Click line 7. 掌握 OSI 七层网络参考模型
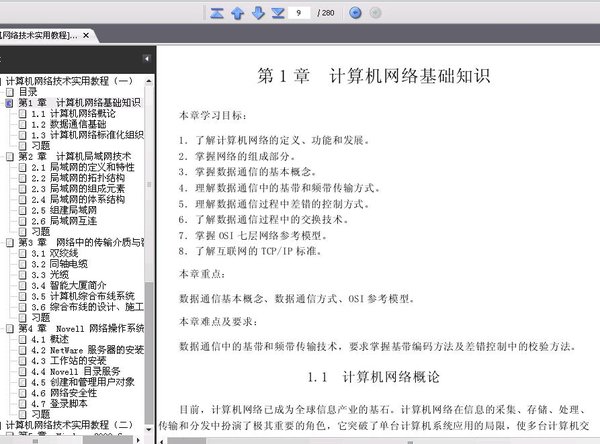Screen dimensions: 600x444 [253, 236]
